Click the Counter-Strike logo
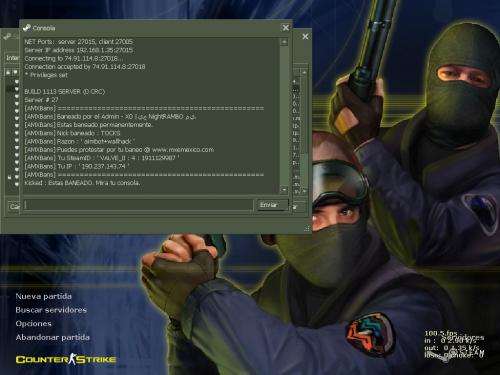Image resolution: width=500 pixels, height=375 pixels. click(x=66, y=359)
